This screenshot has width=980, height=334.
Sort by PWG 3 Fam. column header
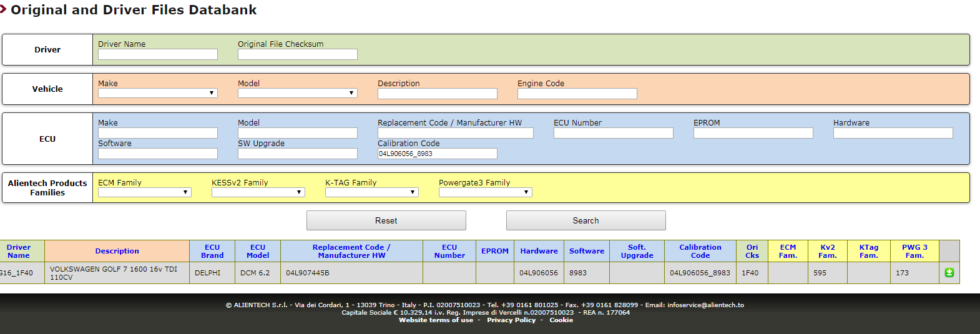(914, 251)
